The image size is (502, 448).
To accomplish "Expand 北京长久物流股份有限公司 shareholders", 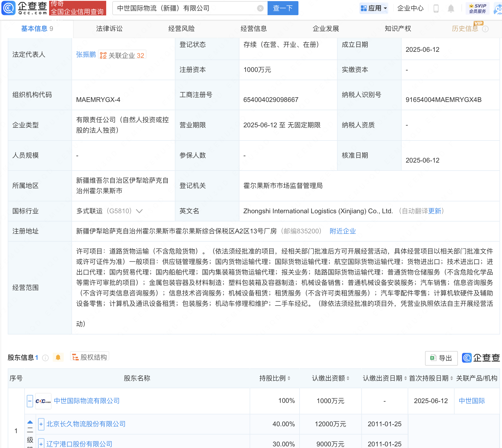I will click(x=41, y=424).
